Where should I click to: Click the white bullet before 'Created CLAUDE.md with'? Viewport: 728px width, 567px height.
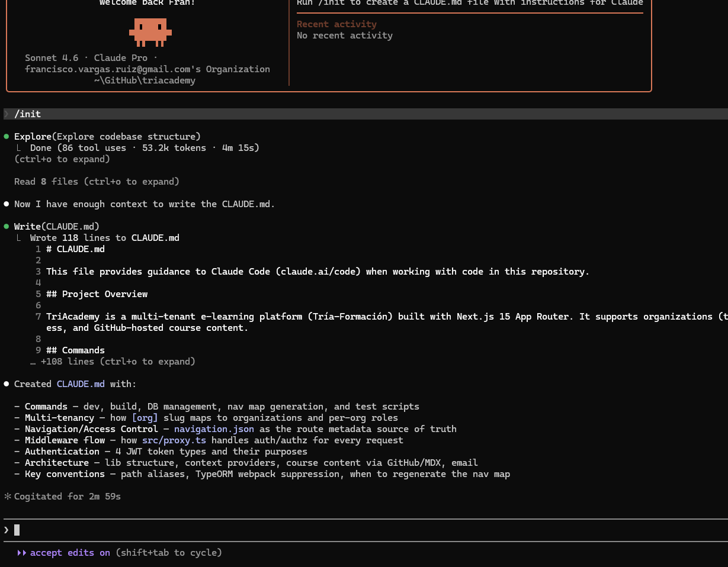click(x=7, y=384)
